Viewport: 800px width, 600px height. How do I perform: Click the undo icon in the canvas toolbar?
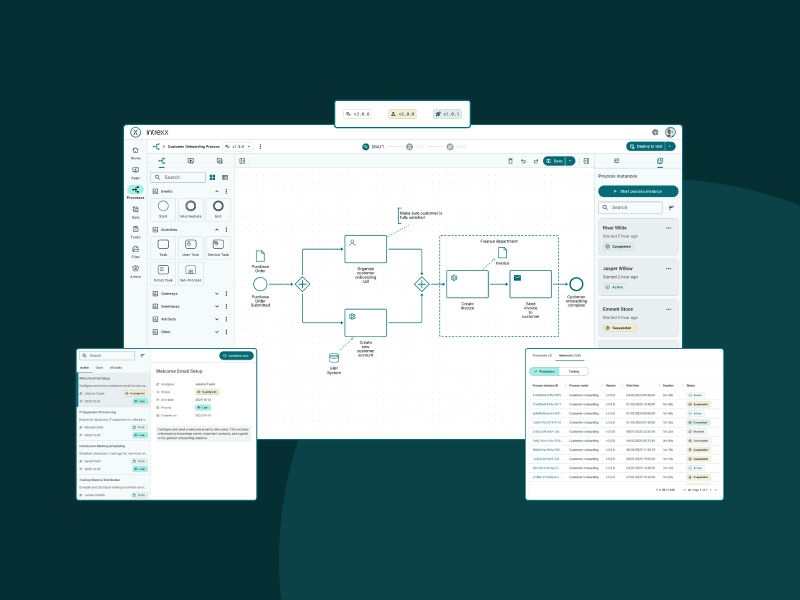point(522,160)
